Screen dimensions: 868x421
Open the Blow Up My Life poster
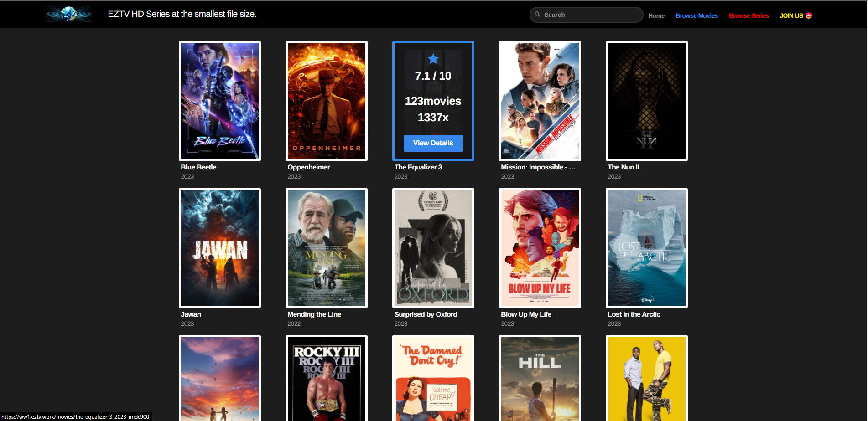tap(540, 248)
